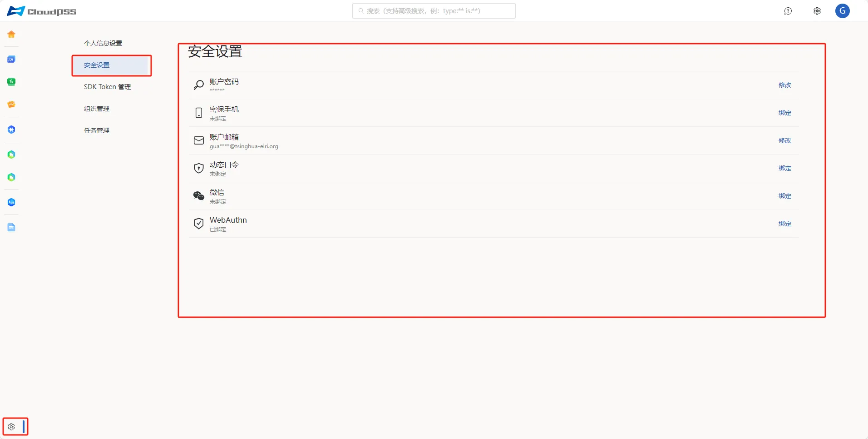Open the upper green hexagon app icon
The height and width of the screenshot is (439, 868).
pos(11,155)
